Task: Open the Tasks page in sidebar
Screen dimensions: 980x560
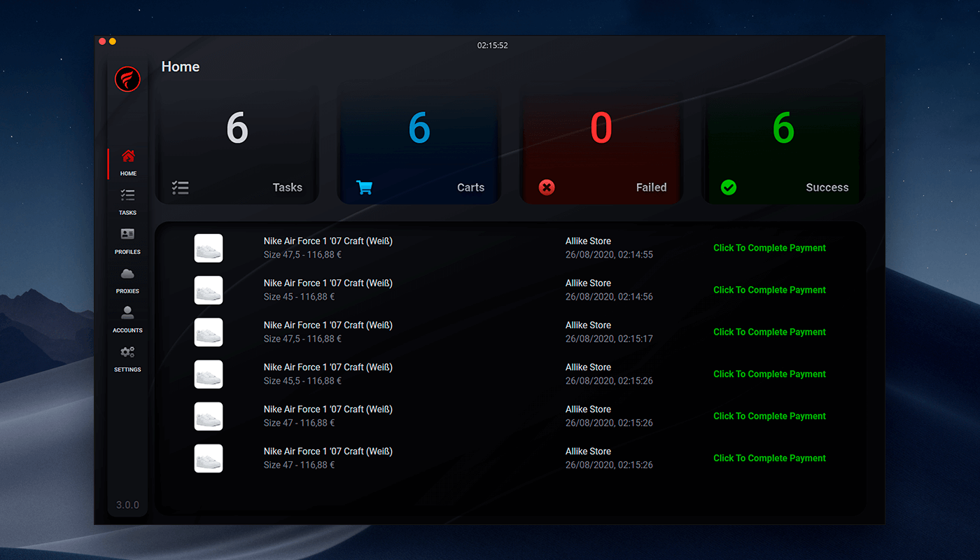Action: (x=128, y=202)
